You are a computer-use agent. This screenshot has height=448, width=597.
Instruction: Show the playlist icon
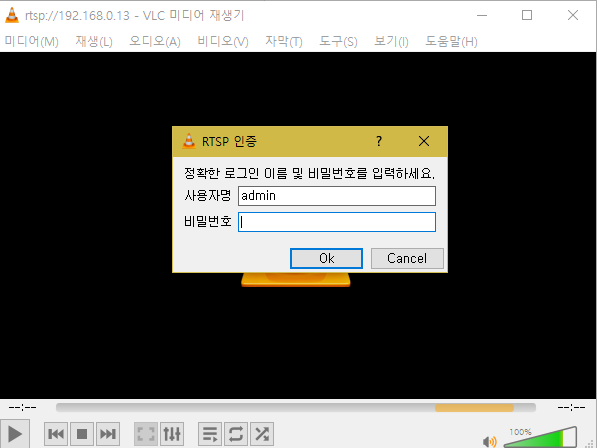[210, 434]
